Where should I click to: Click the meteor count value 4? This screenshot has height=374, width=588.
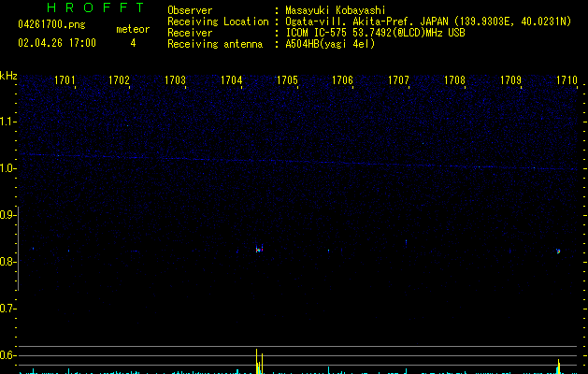(133, 43)
